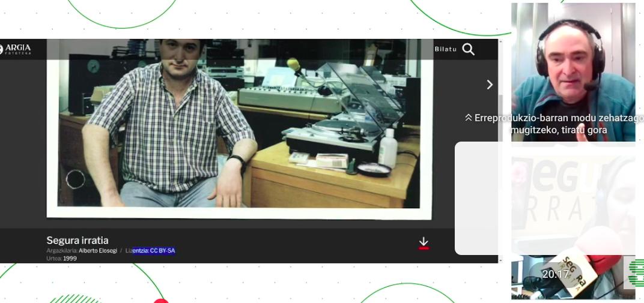Select the Segura irratia photo title
The image size is (644, 303).
(77, 240)
